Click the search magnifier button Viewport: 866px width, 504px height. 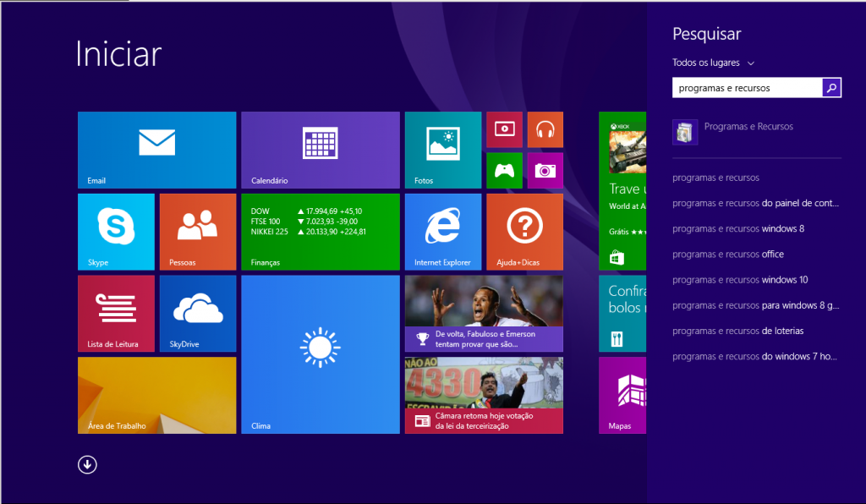[x=832, y=88]
